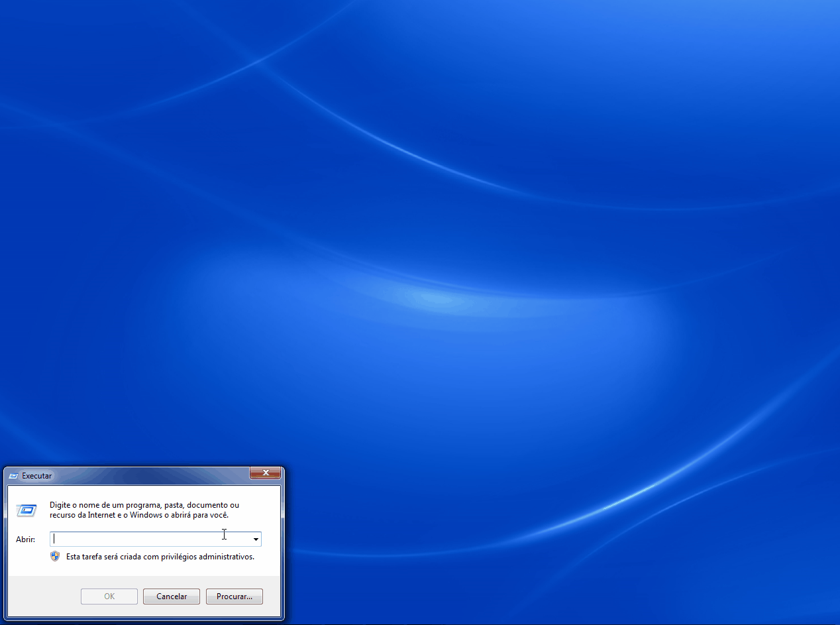Click the 'Digite o nome de um programa' description

click(144, 510)
